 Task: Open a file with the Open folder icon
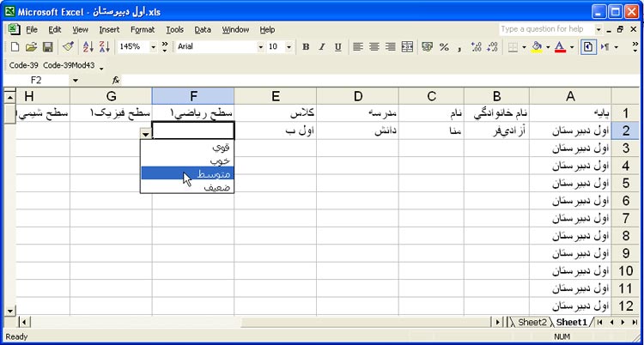[x=30, y=47]
